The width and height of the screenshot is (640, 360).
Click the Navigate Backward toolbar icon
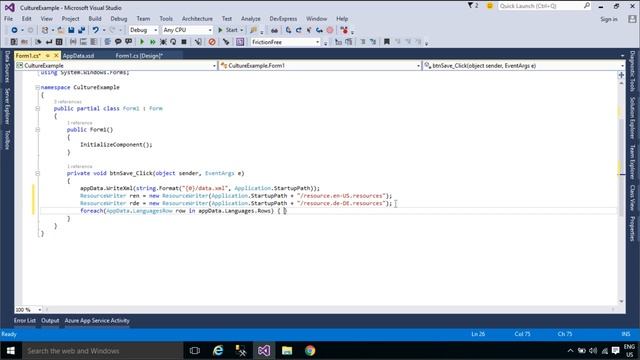tap(14, 30)
